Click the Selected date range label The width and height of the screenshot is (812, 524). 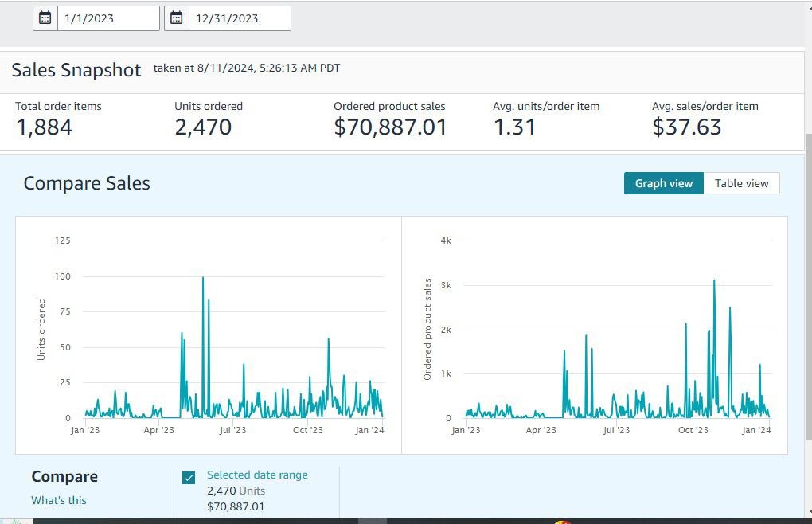click(x=257, y=475)
